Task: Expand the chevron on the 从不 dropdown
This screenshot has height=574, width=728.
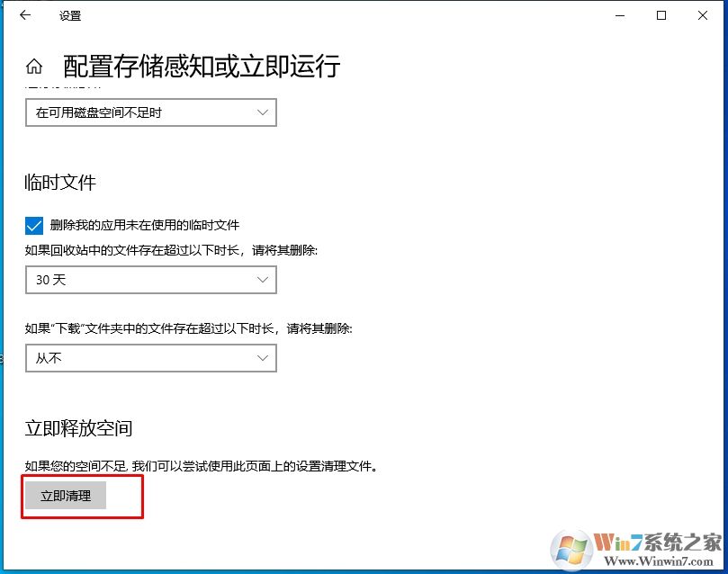Action: coord(264,358)
